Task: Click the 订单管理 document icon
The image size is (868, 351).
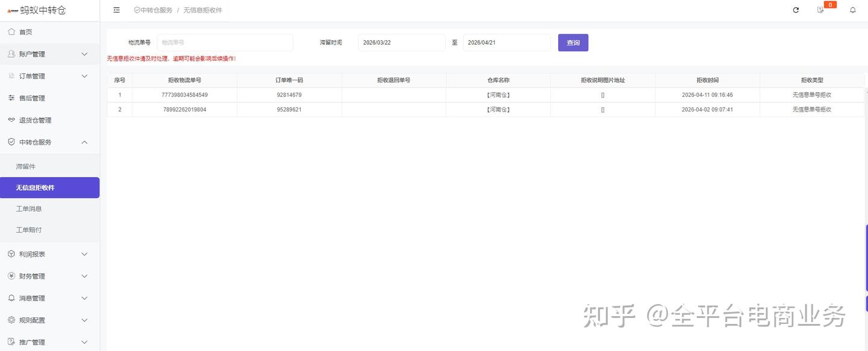Action: (x=11, y=76)
